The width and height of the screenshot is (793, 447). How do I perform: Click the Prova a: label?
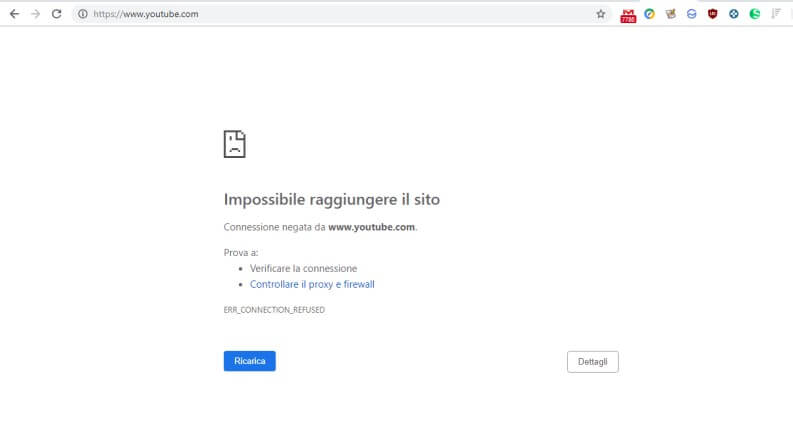241,252
